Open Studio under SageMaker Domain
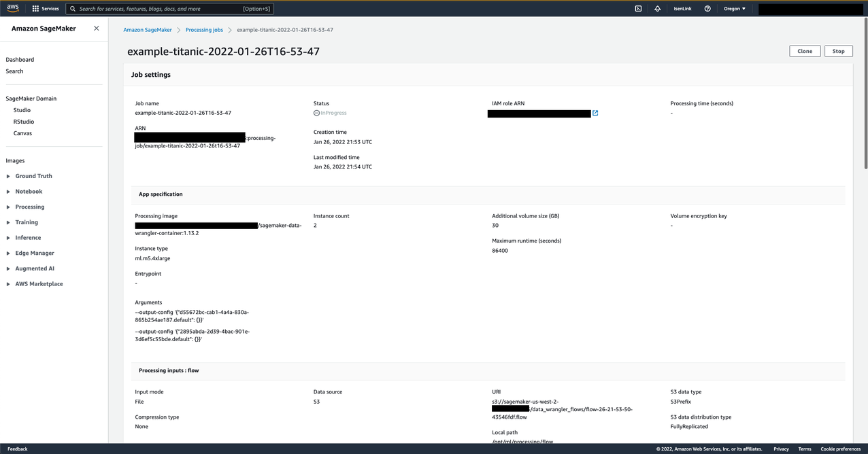The image size is (868, 454). tap(22, 110)
